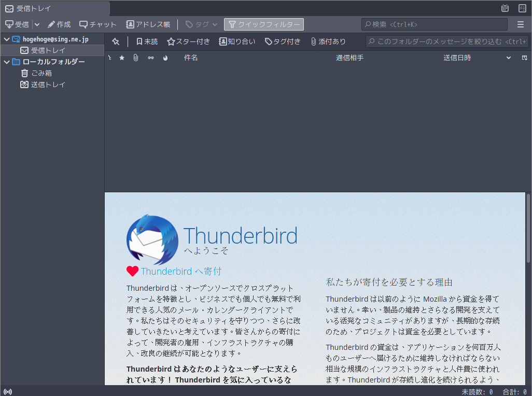Open the 受信トレイ folder in tree
This screenshot has width=532, height=396.
tap(52, 50)
